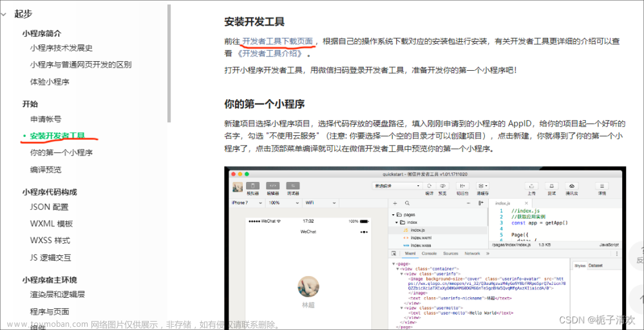The width and height of the screenshot is (644, 330).
Task: Select the Styles pane tab
Action: pyautogui.click(x=580, y=266)
